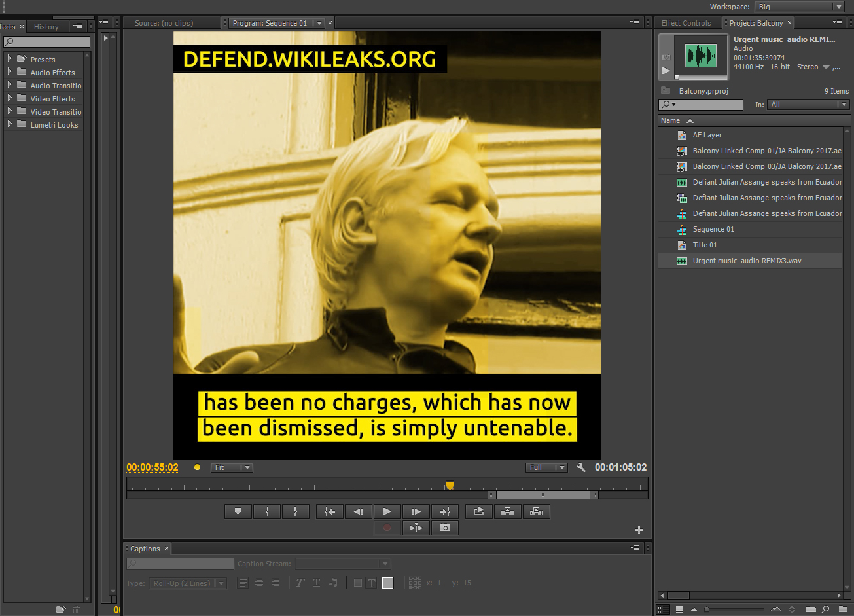Click the current timecode 00:00:55:02

click(152, 467)
